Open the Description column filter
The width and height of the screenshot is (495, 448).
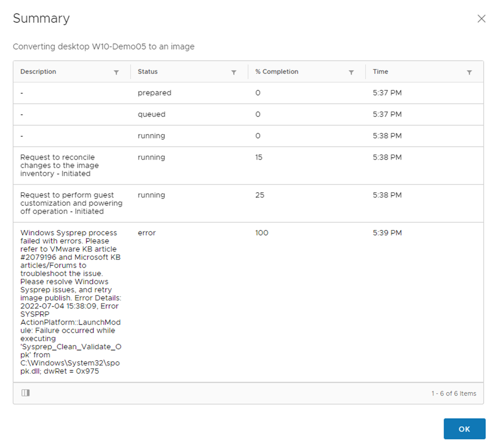(116, 72)
